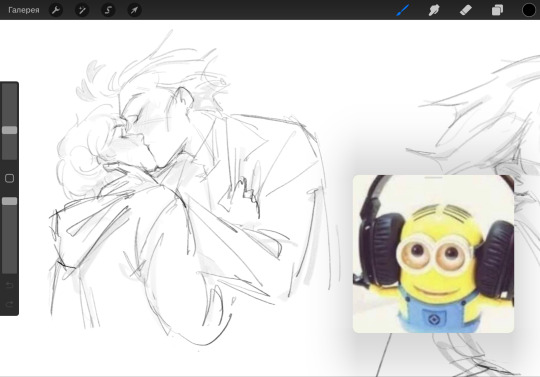Viewport: 540px width, 377px height.
Task: Undo with the sidebar undo arrow
Action: click(10, 285)
